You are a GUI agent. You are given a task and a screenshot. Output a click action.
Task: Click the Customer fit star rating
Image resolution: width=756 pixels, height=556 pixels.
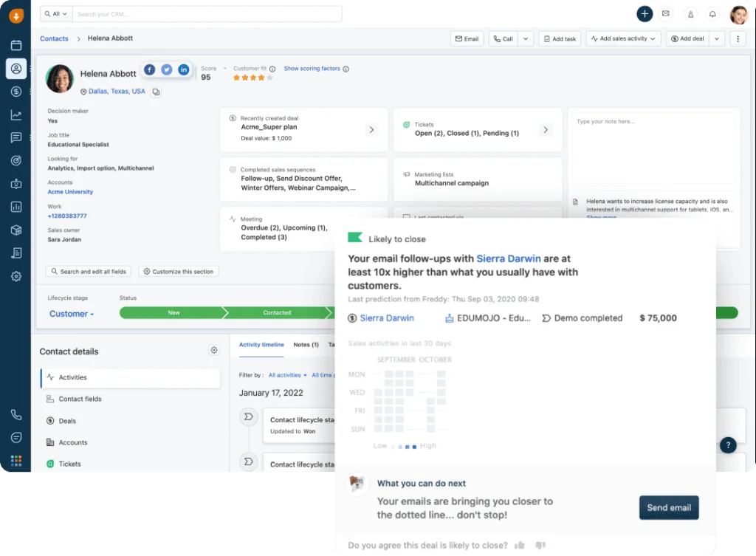click(x=253, y=78)
